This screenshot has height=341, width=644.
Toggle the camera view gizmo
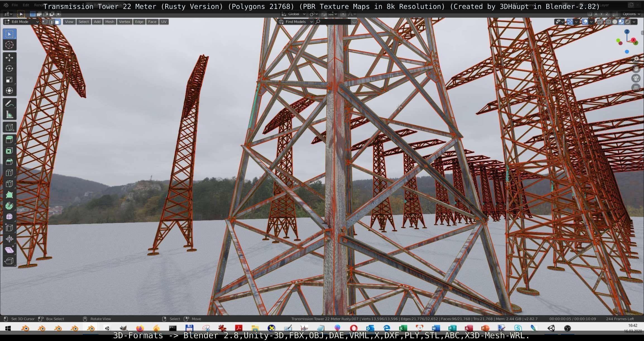[636, 78]
